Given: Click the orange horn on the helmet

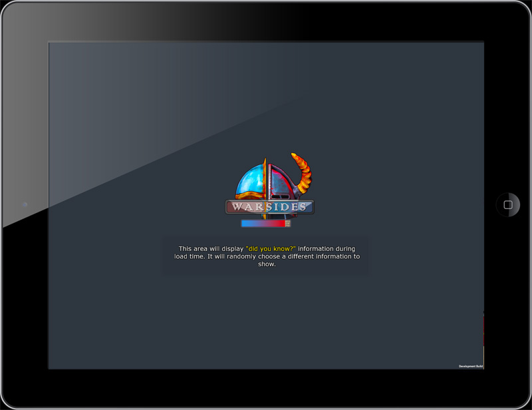Looking at the screenshot, I should coord(301,173).
